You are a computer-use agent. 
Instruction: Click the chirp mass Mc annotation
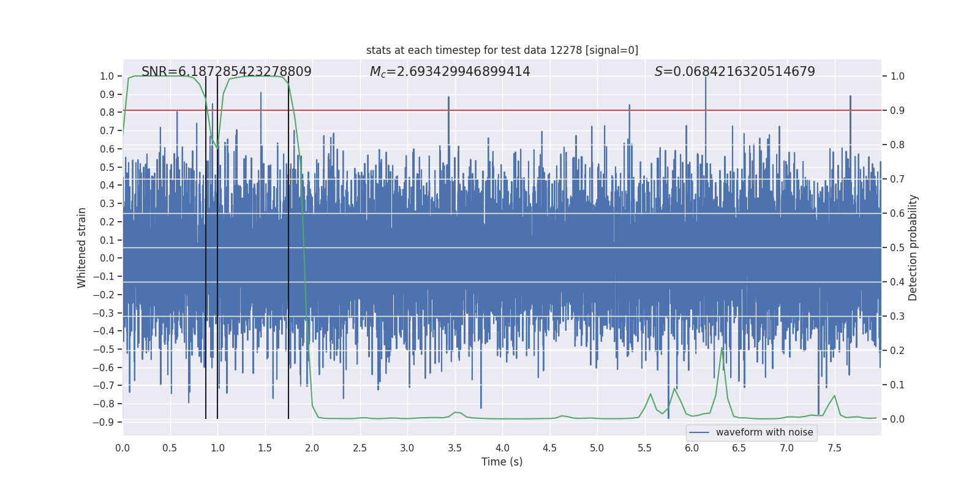[x=450, y=72]
